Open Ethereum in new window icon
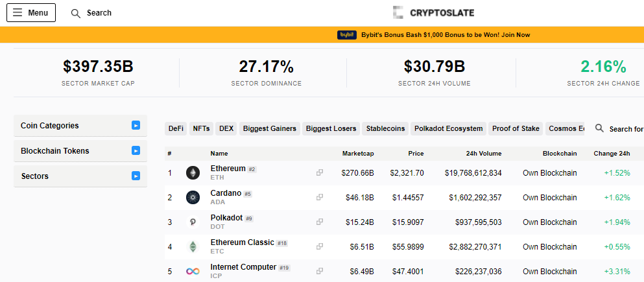 tap(320, 173)
